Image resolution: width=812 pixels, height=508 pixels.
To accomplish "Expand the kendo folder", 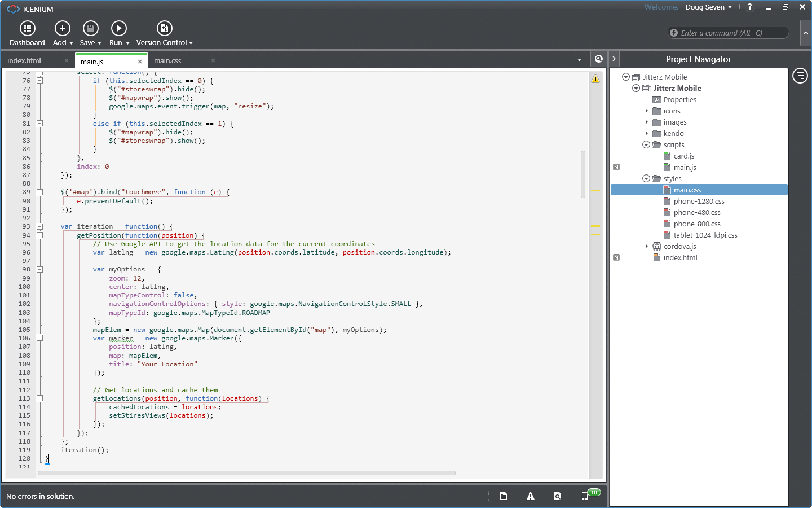I will 646,134.
